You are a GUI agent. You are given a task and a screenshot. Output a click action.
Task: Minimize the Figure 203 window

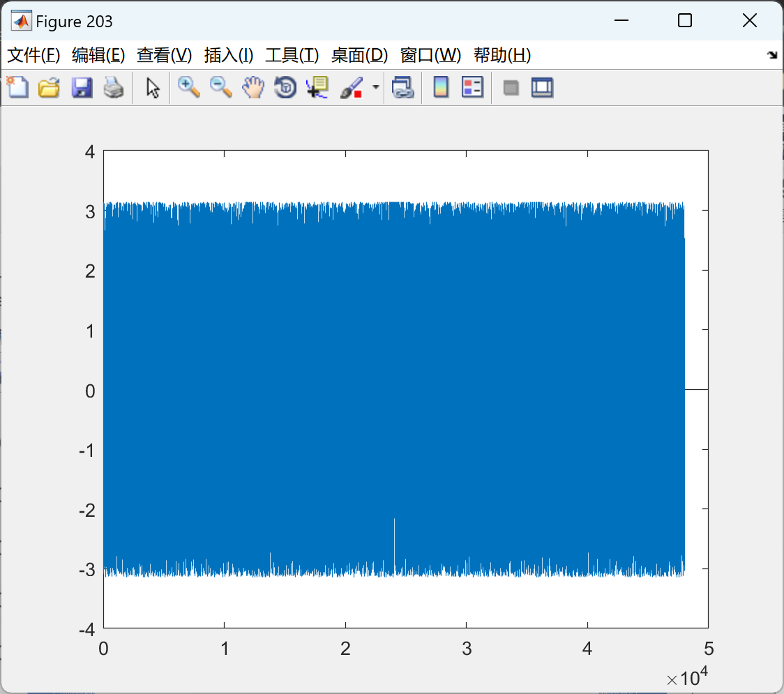pyautogui.click(x=621, y=20)
